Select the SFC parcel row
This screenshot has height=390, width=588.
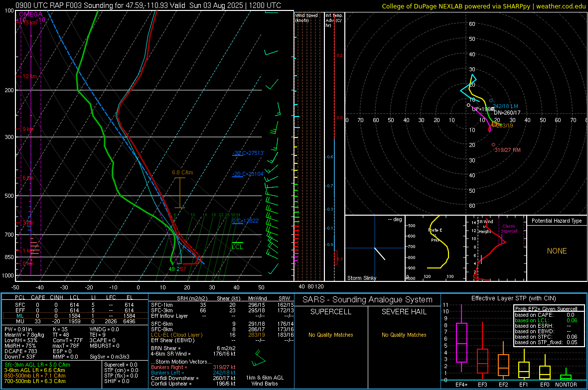[74, 305]
